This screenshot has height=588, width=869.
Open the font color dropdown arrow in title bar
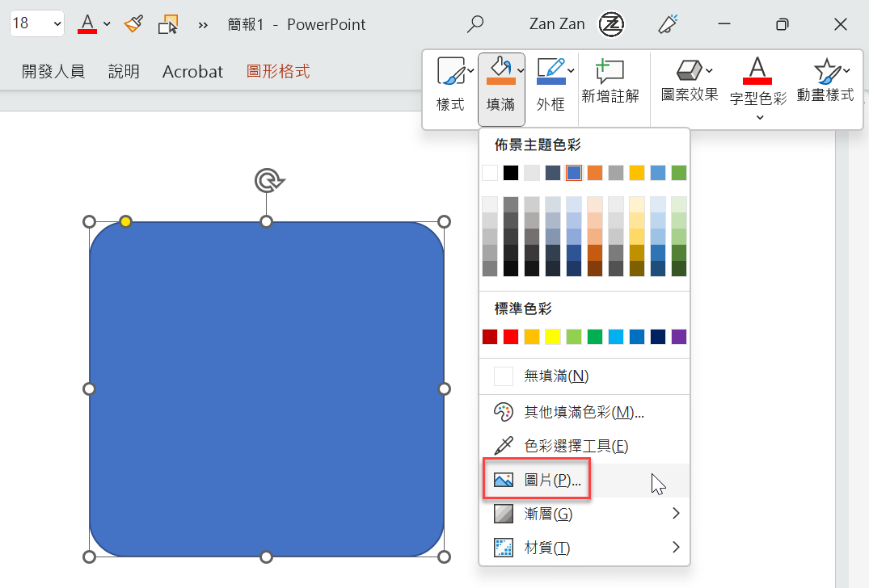(107, 24)
